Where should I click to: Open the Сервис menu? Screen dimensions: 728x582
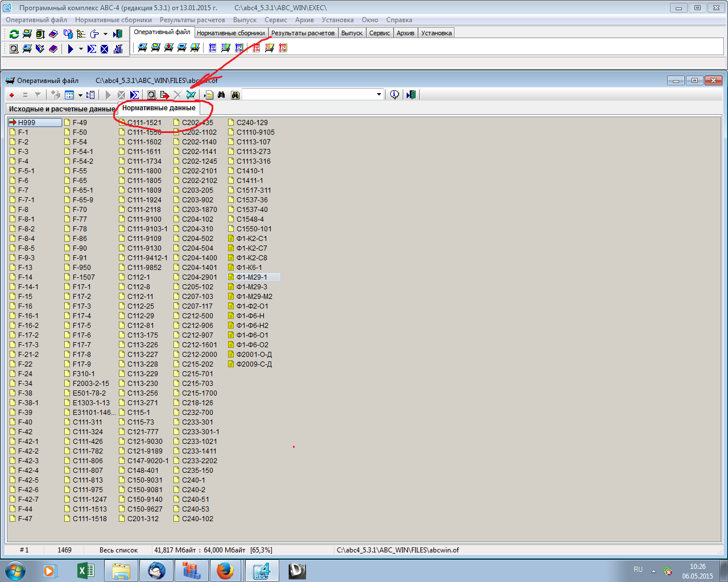coord(275,20)
